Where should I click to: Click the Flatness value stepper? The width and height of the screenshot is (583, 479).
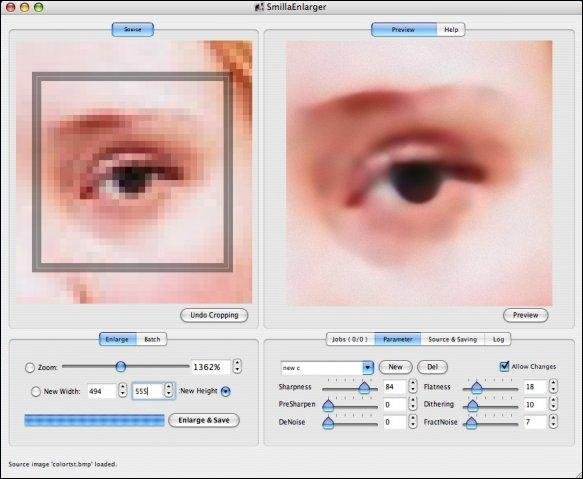[x=553, y=386]
